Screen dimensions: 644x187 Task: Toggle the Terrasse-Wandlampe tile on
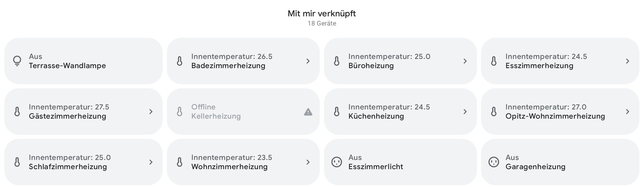tap(83, 61)
